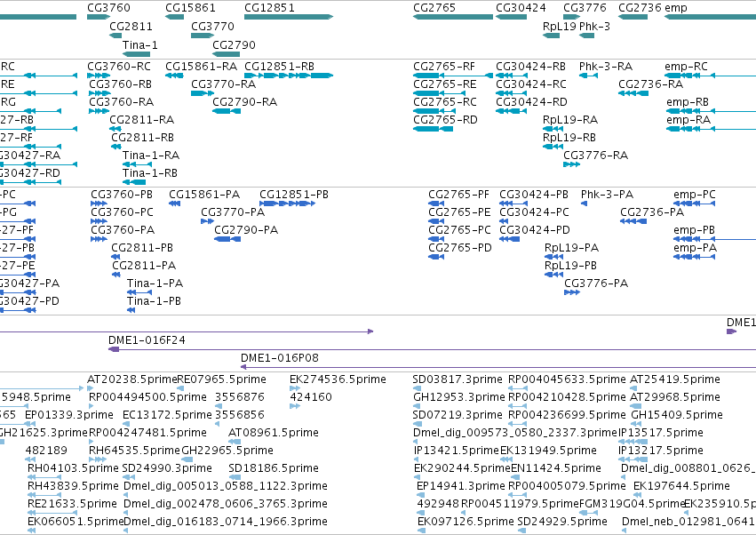756x535 pixels.
Task: Select the RpL19 gene label
Action: coord(560,27)
